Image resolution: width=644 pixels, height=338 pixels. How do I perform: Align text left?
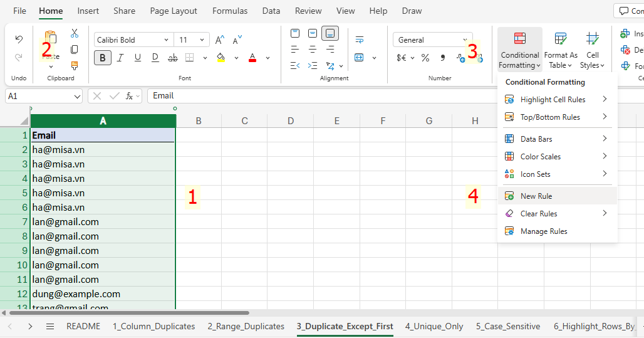coord(295,50)
